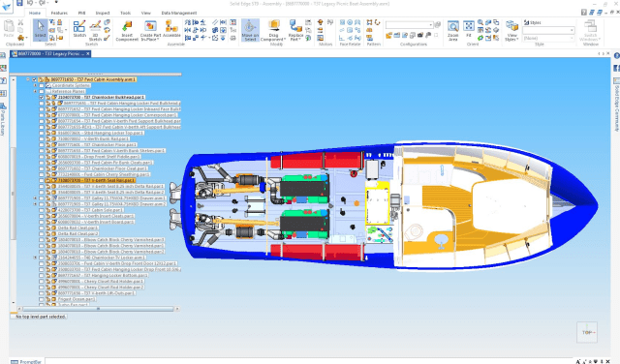The height and width of the screenshot is (364, 620).
Task: Click the Assemble command
Action: tap(171, 29)
